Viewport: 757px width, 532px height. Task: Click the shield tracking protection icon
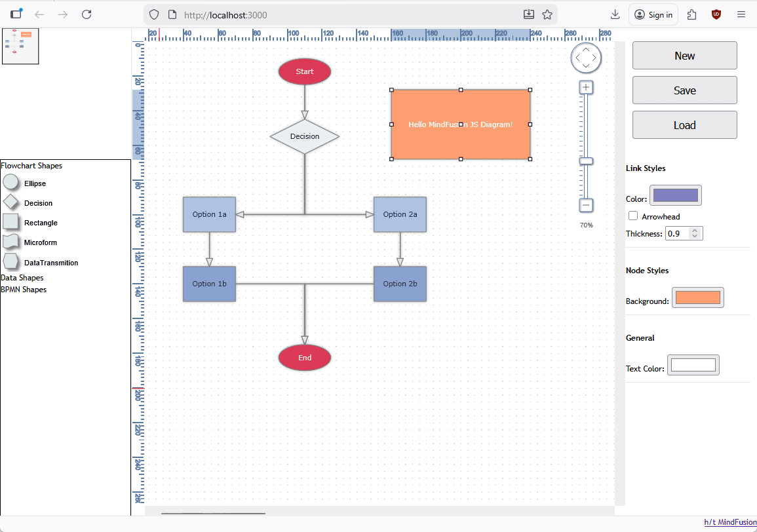154,14
